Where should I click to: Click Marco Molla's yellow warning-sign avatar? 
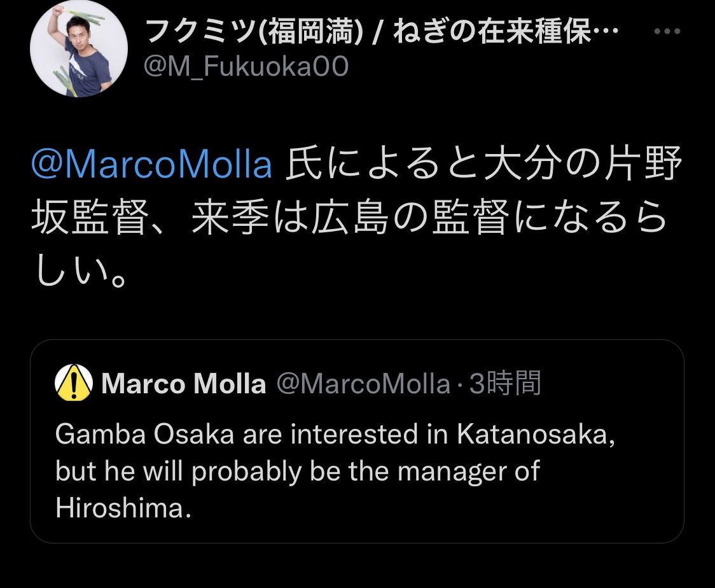(x=74, y=384)
